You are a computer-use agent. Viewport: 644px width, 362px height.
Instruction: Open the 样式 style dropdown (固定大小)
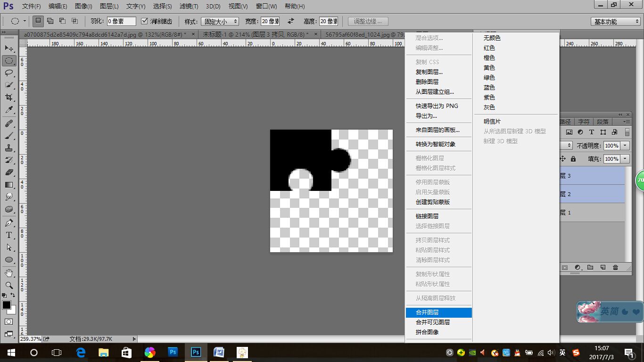[x=220, y=22]
